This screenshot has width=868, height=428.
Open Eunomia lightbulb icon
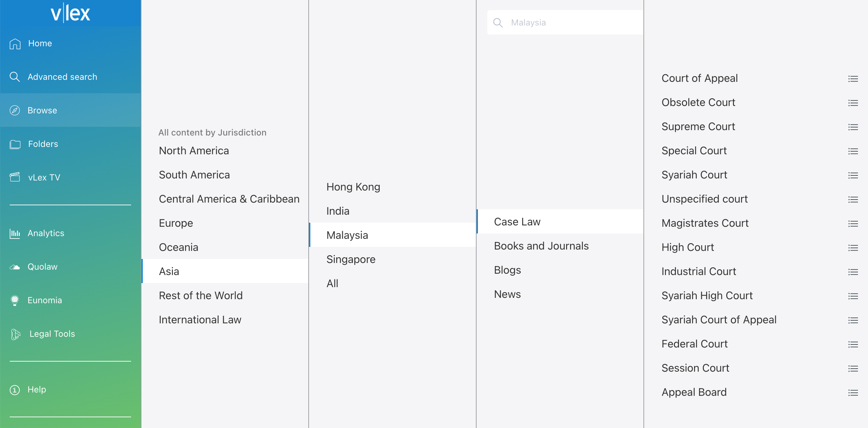[x=14, y=300]
